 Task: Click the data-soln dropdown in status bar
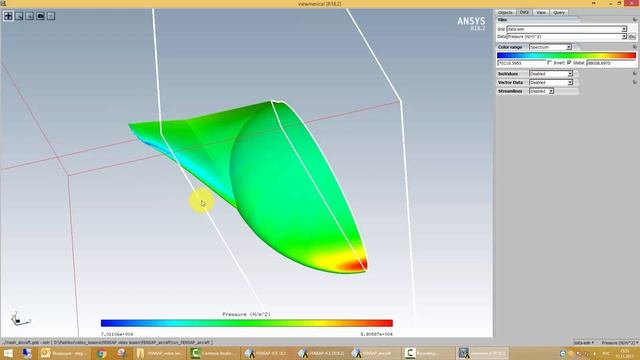584,342
